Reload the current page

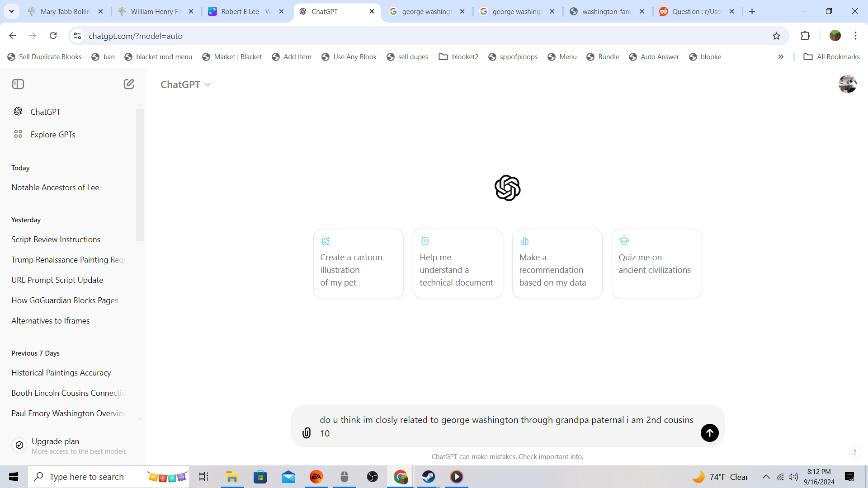click(x=53, y=36)
